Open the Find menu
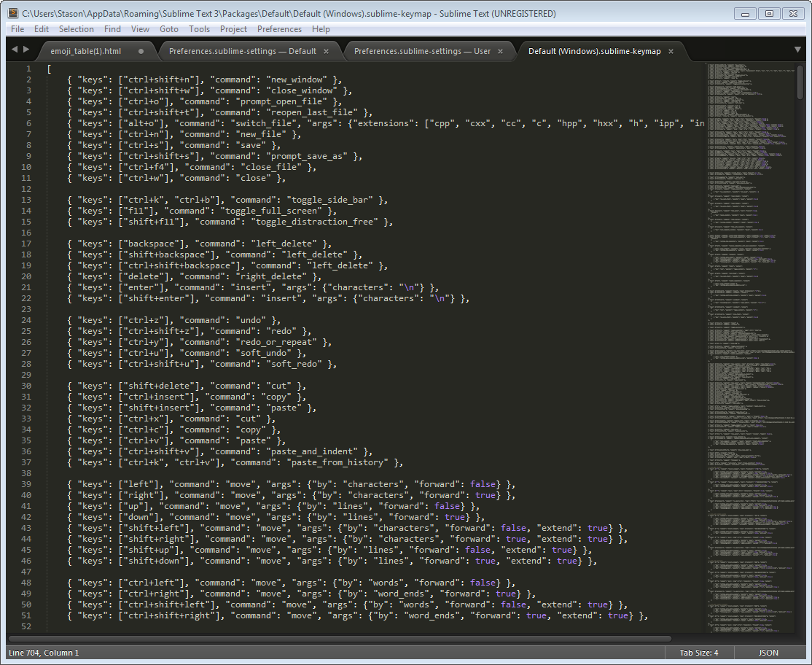 [112, 29]
